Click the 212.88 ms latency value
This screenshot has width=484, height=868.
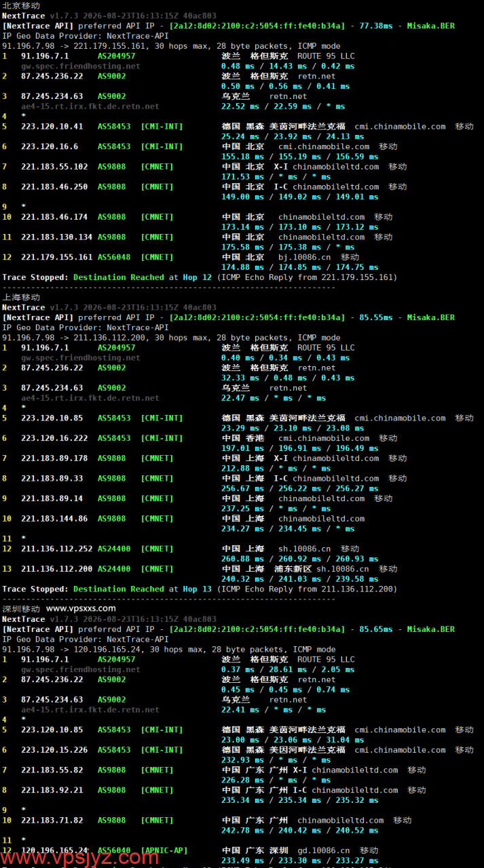click(x=243, y=469)
